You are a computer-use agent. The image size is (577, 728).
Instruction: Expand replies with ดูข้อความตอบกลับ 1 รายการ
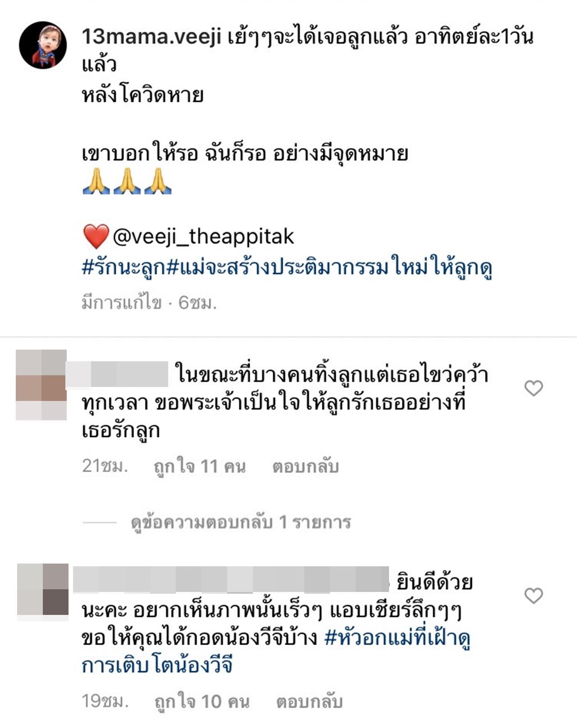click(241, 522)
